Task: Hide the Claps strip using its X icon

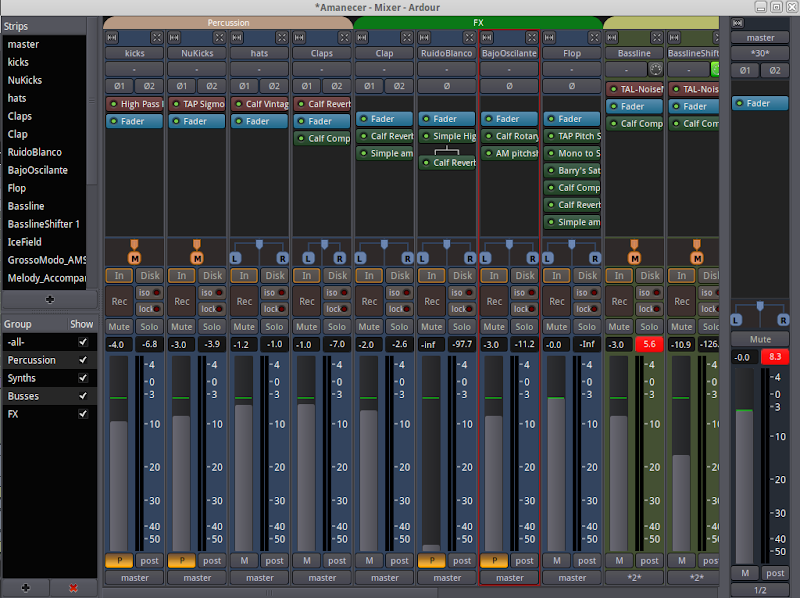Action: click(x=344, y=37)
